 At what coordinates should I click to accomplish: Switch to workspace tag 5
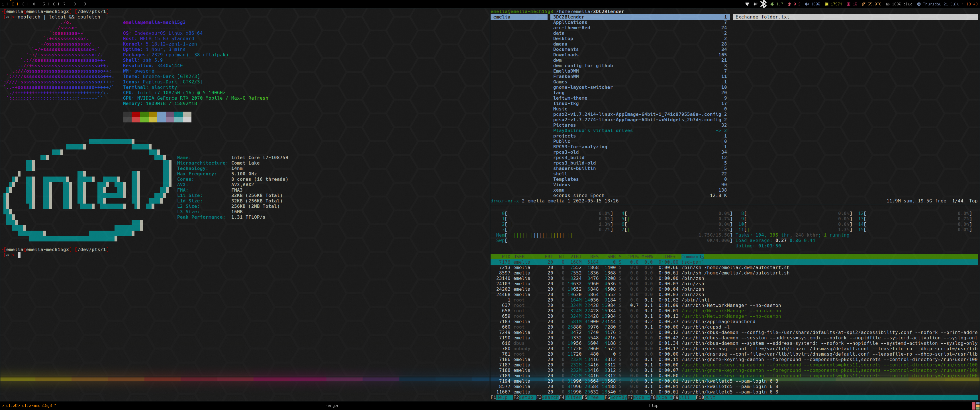[44, 4]
